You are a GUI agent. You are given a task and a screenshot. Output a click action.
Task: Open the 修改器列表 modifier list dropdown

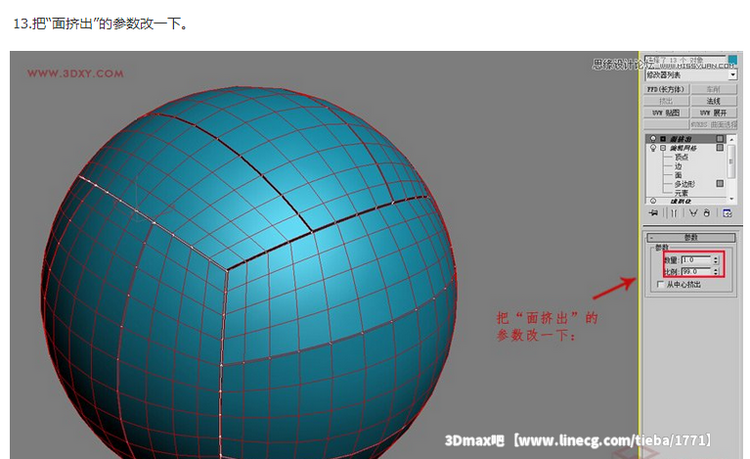[691, 75]
